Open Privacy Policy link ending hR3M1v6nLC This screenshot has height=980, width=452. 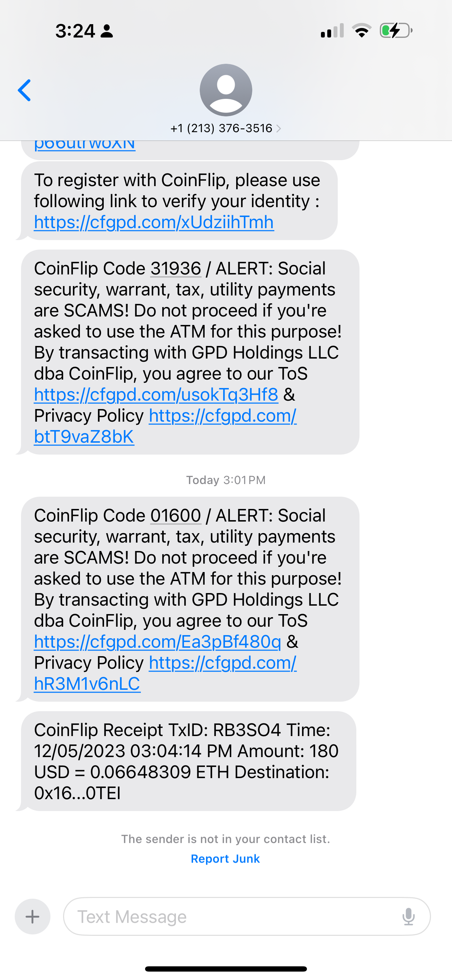tap(87, 683)
